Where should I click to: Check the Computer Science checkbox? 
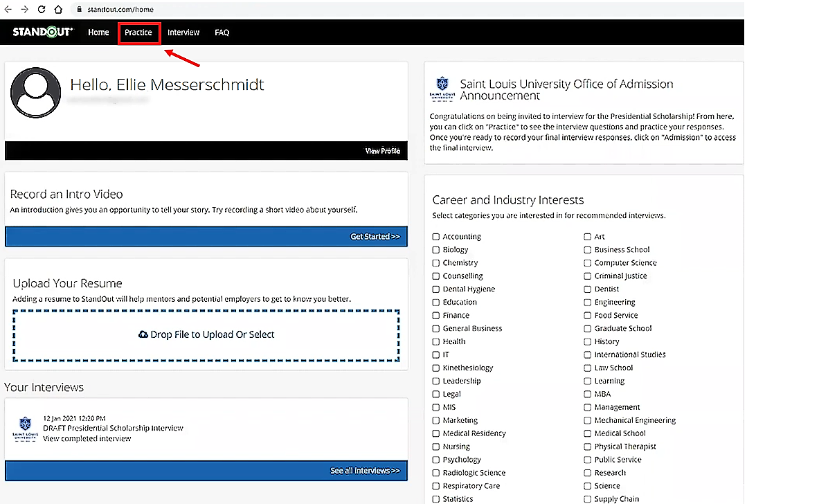pos(588,262)
